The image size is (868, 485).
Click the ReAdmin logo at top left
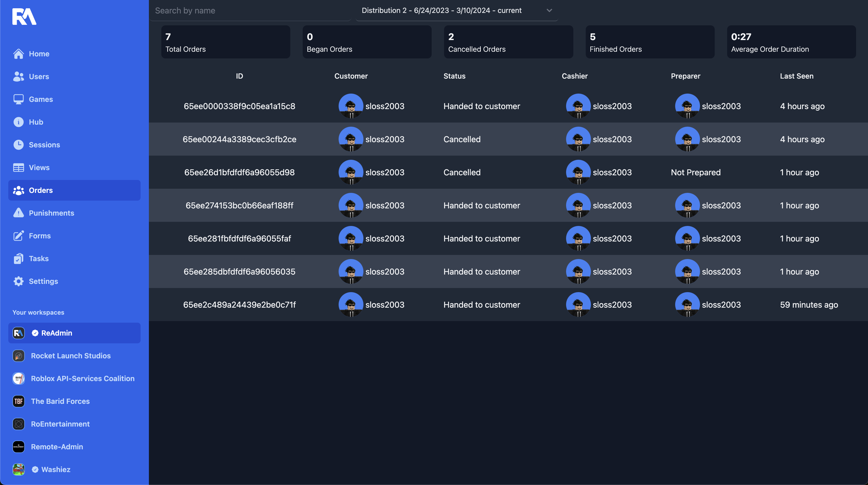(x=24, y=17)
